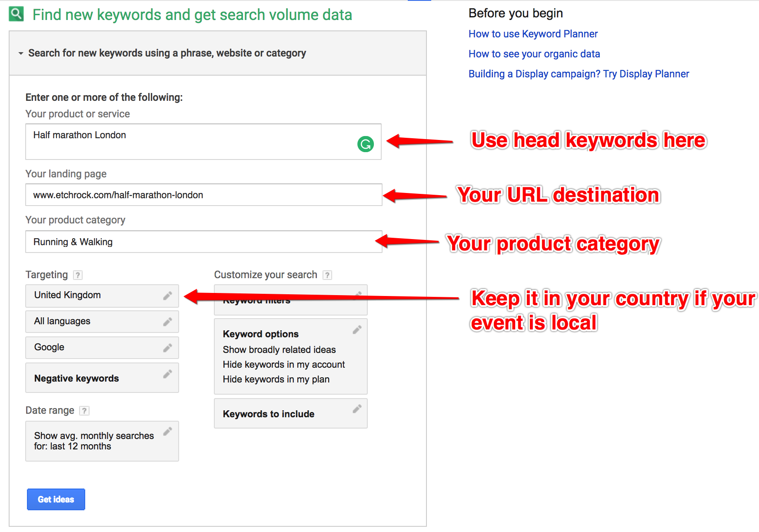This screenshot has width=759, height=532.
Task: Collapse the Search for new keywords section
Action: click(x=21, y=53)
